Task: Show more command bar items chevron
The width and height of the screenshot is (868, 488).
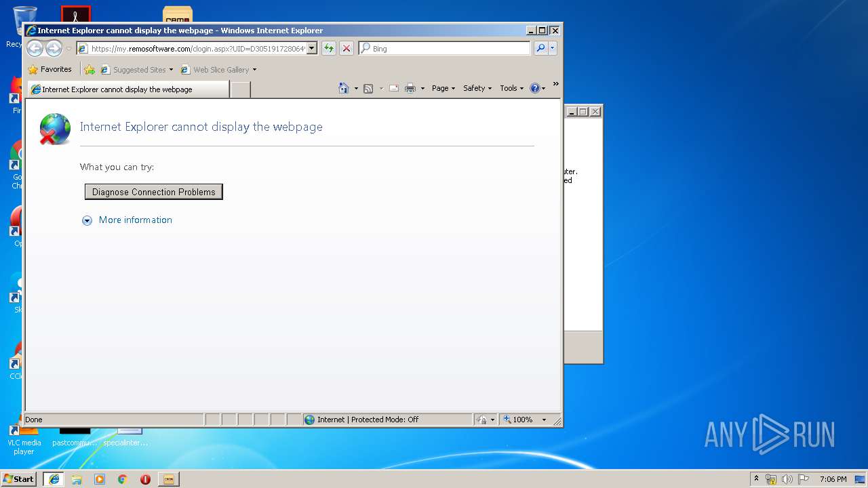Action: (555, 85)
